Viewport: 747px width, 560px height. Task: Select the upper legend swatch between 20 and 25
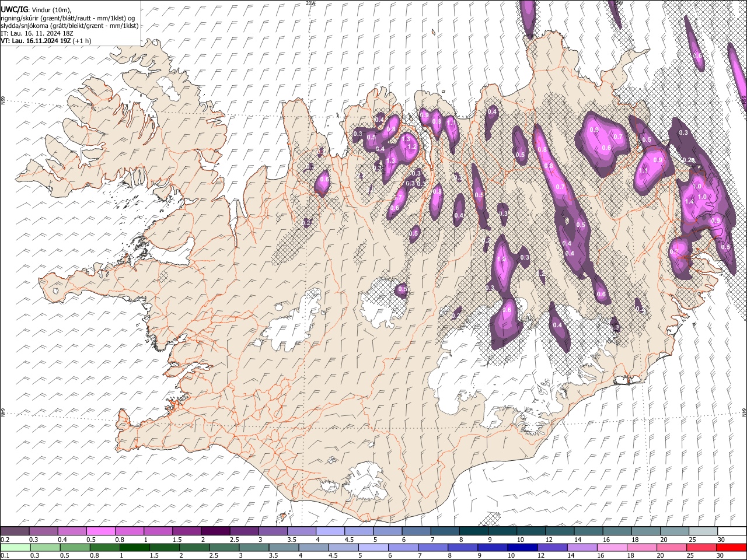[x=675, y=531]
